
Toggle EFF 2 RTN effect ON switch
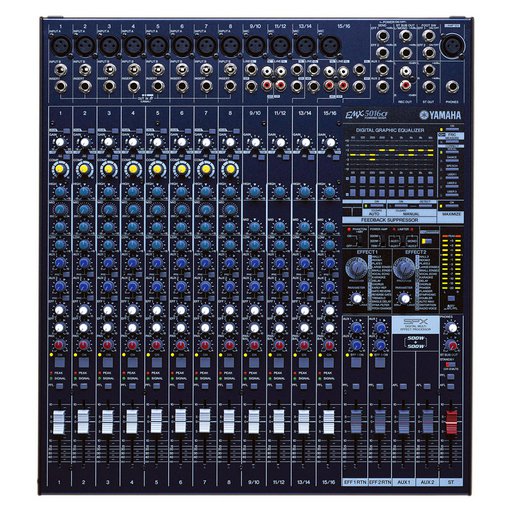(380, 362)
